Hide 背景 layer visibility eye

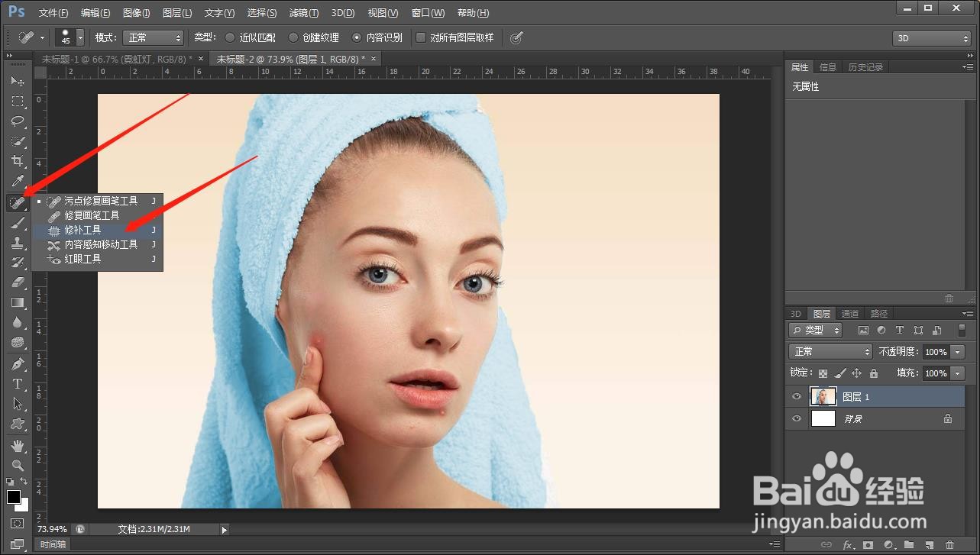tap(797, 418)
